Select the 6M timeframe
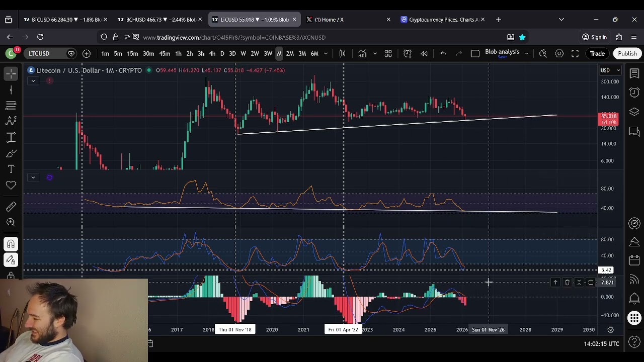 point(314,54)
